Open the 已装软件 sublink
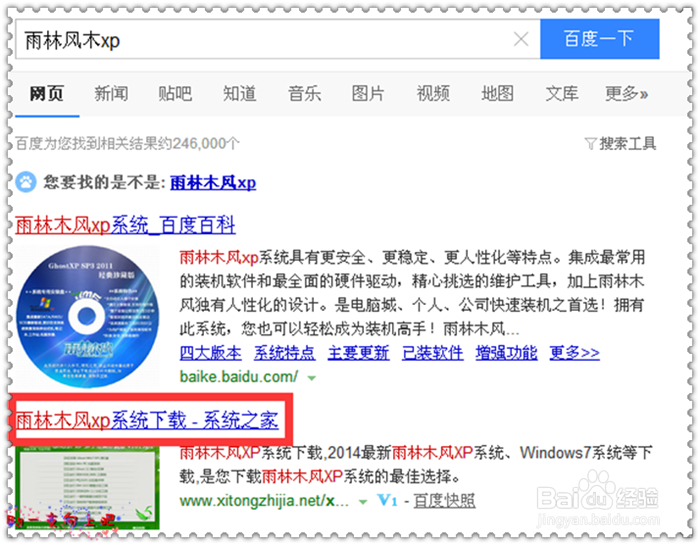 tap(433, 353)
